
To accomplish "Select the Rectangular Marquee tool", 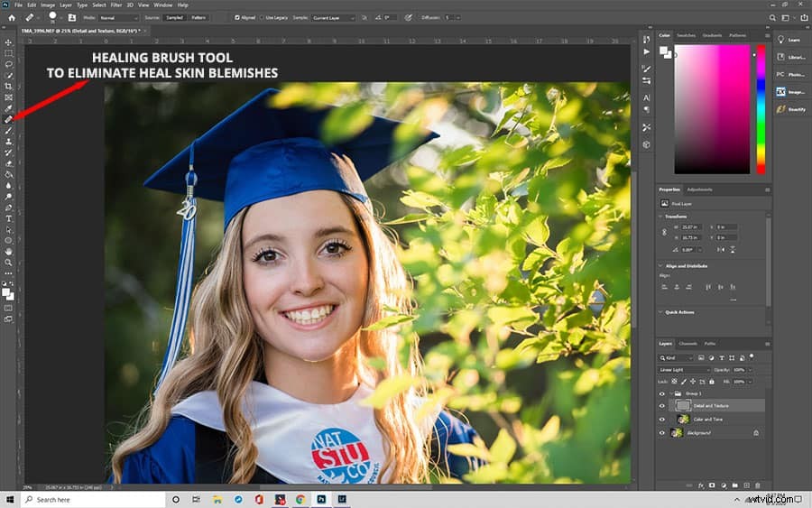I will point(8,53).
